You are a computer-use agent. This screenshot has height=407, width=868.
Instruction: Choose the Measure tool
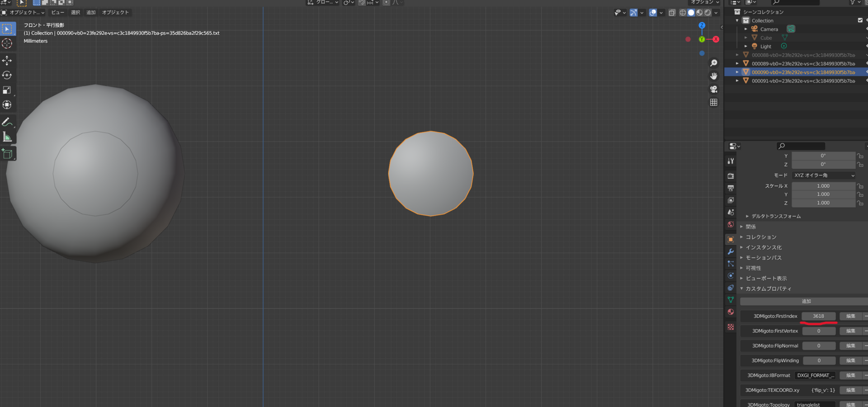coord(7,137)
